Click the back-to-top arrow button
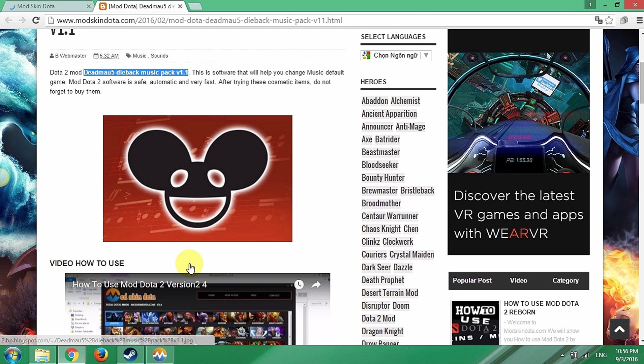The height and width of the screenshot is (364, 644). pyautogui.click(x=619, y=329)
